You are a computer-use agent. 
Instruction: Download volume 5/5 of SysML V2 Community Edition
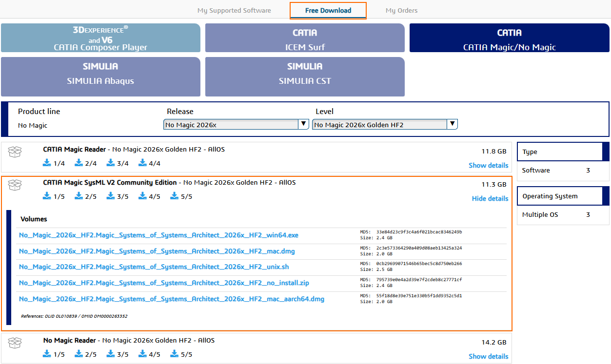tap(181, 196)
